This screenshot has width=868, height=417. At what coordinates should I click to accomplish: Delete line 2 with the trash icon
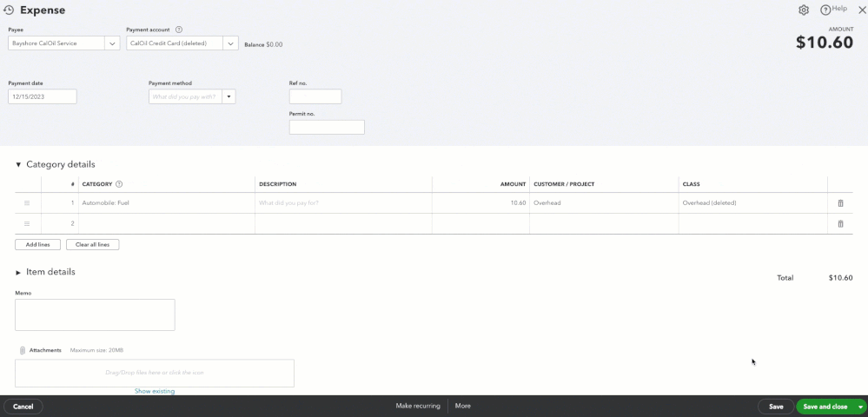[840, 224]
